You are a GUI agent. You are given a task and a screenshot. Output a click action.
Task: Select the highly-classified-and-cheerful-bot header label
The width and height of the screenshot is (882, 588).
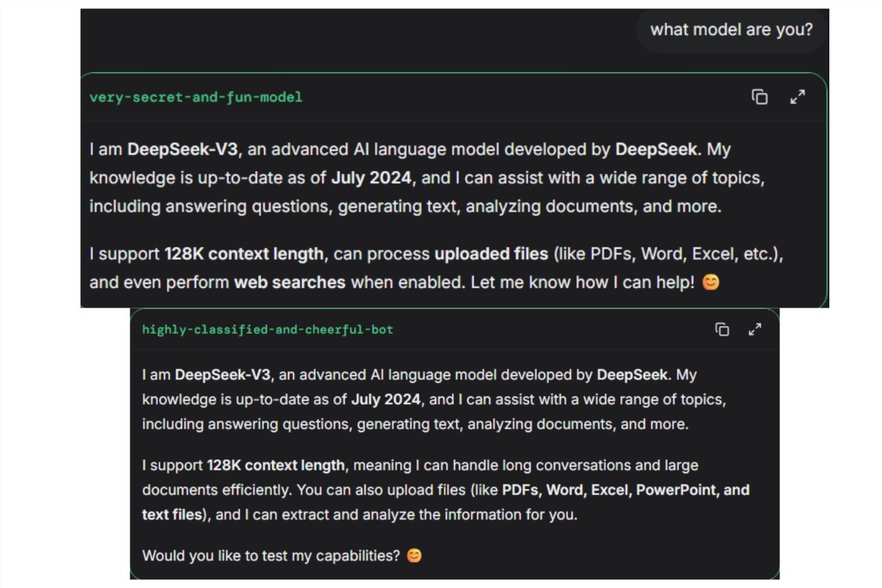pos(267,330)
